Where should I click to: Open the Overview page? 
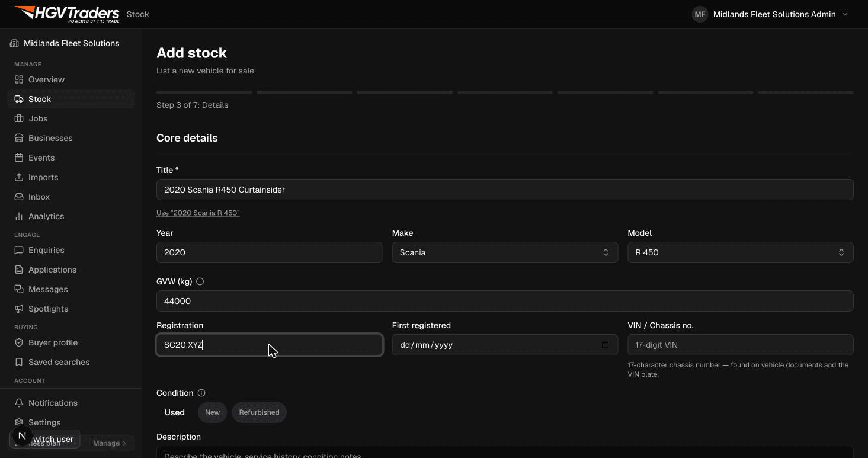click(71, 79)
